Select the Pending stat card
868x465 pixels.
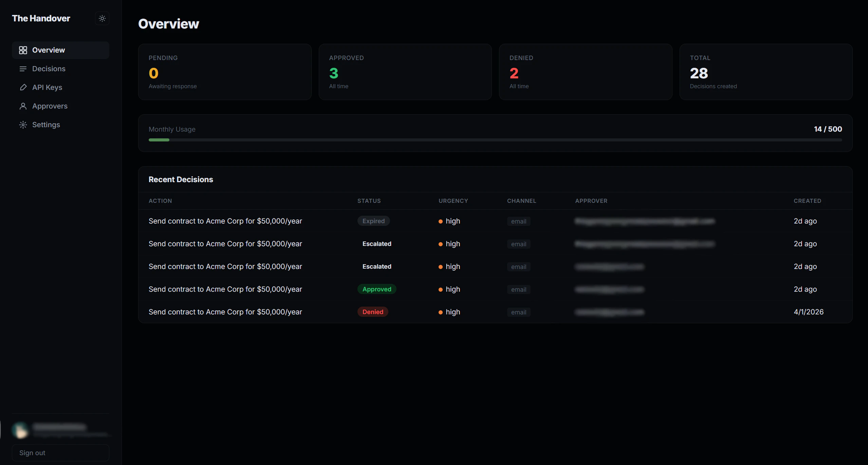(224, 72)
